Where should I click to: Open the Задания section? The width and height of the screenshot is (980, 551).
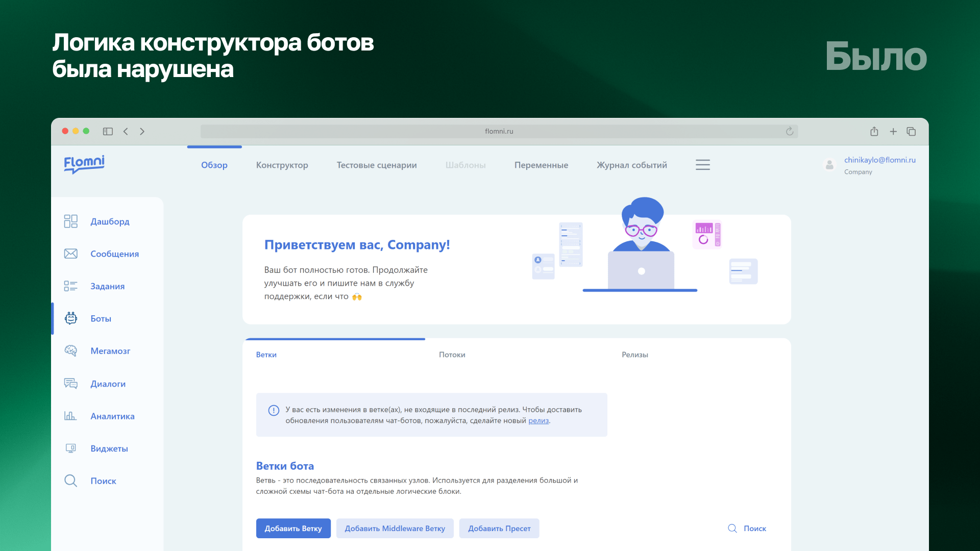(x=107, y=286)
